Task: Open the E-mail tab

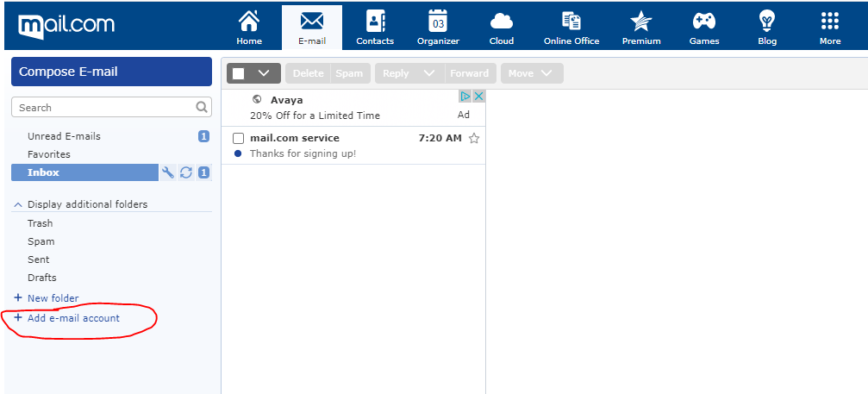Action: [312, 27]
